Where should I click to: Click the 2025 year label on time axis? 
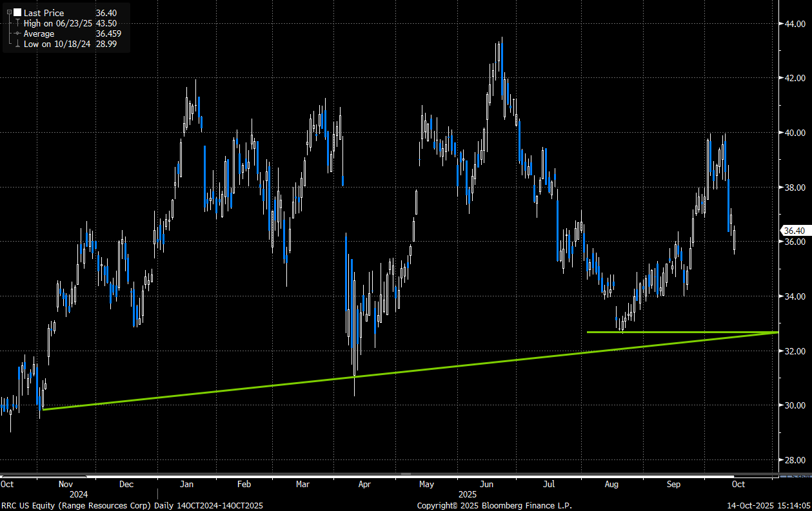(468, 494)
